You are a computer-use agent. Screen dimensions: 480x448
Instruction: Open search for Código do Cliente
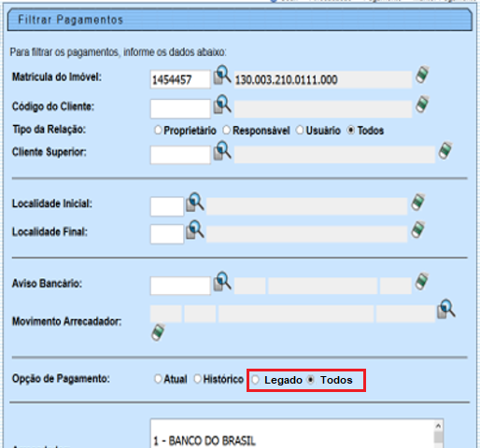(222, 105)
